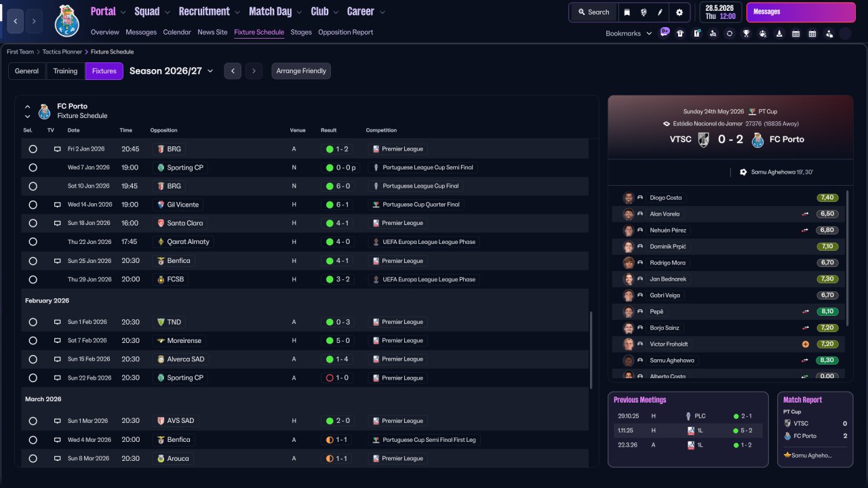Click the Benfica crest on 25 Jan row
Image resolution: width=868 pixels, height=488 pixels.
[x=161, y=261]
